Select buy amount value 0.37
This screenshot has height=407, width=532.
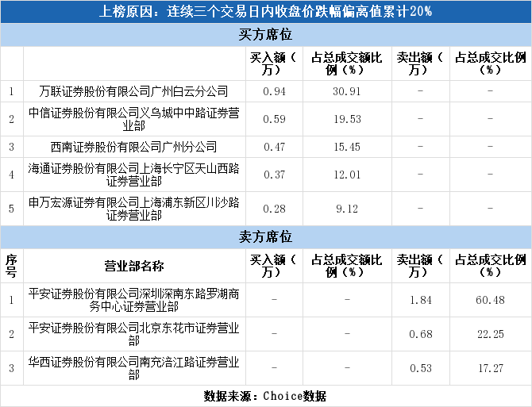(x=274, y=175)
